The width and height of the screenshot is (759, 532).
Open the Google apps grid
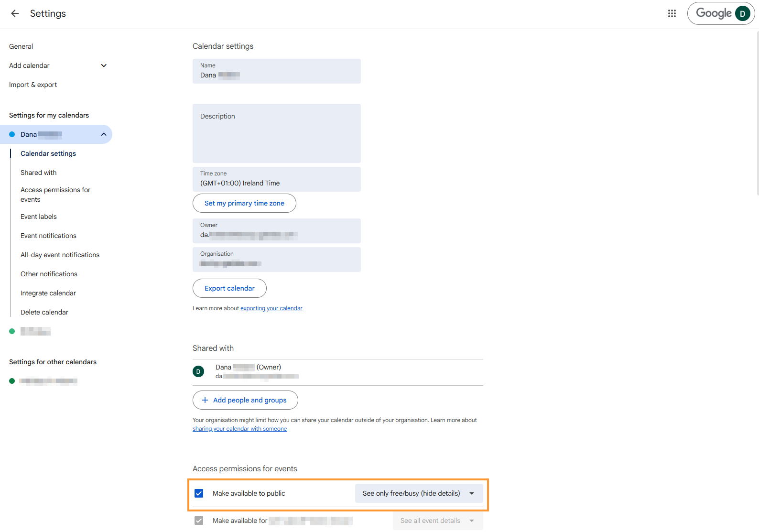672,13
